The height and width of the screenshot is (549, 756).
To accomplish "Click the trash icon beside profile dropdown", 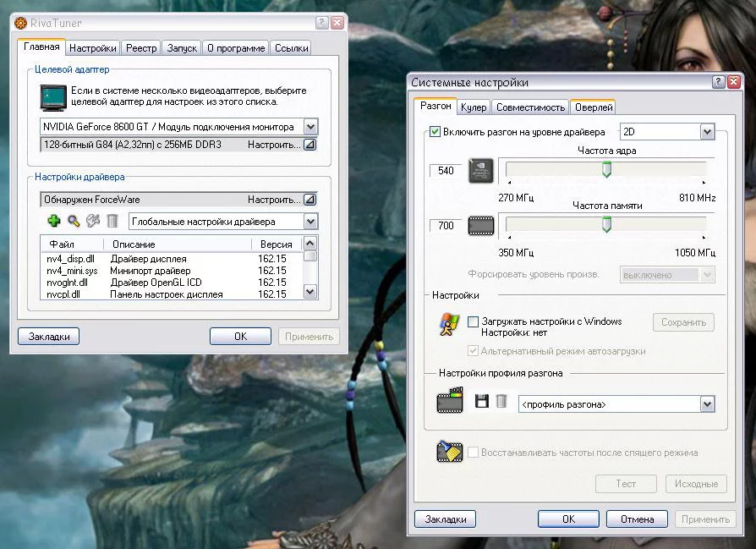I will [x=501, y=401].
